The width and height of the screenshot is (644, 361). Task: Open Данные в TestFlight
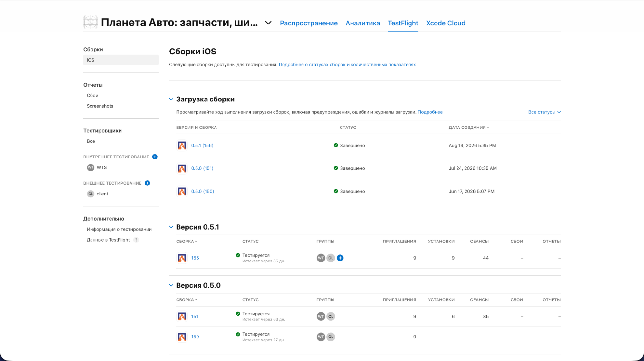click(108, 240)
